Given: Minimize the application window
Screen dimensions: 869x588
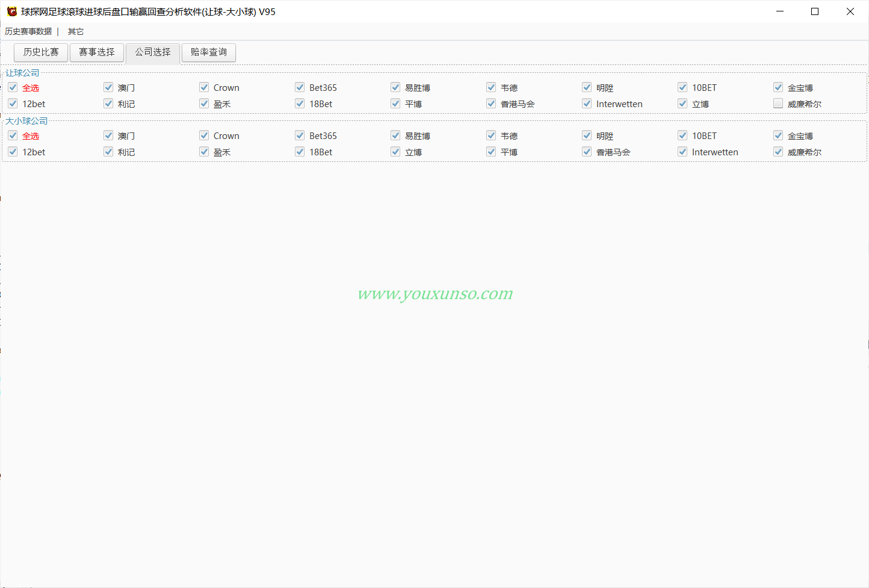Looking at the screenshot, I should (x=780, y=11).
